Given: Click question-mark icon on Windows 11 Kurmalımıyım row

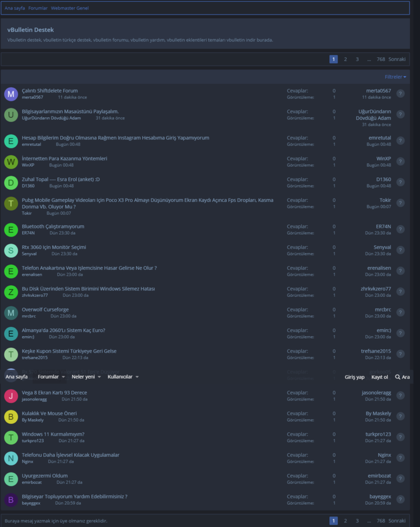Looking at the screenshot, I should (x=400, y=437).
